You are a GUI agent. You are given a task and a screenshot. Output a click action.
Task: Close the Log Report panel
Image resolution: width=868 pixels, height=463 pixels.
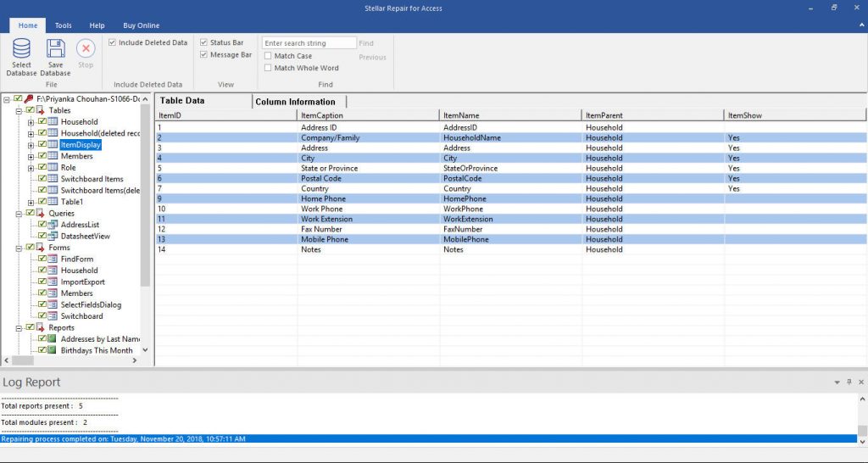point(861,382)
